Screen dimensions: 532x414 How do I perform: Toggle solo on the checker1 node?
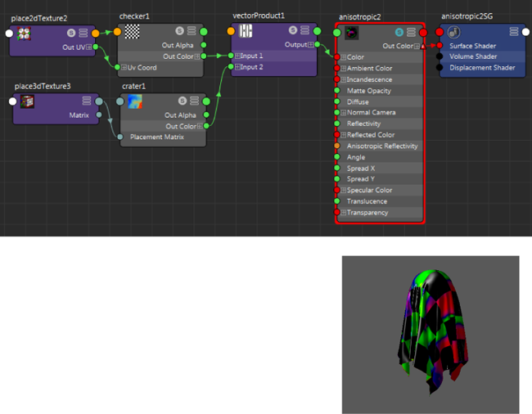pyautogui.click(x=179, y=31)
